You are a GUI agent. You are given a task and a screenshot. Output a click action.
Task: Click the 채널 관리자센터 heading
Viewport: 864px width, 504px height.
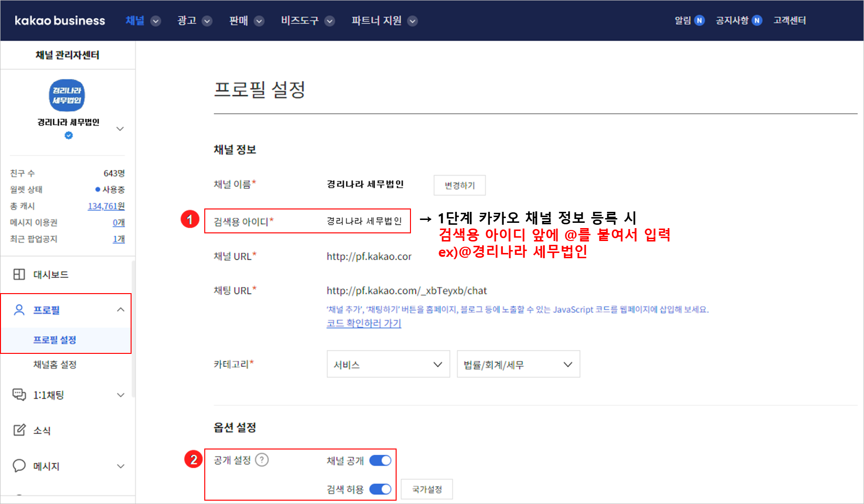(x=67, y=55)
